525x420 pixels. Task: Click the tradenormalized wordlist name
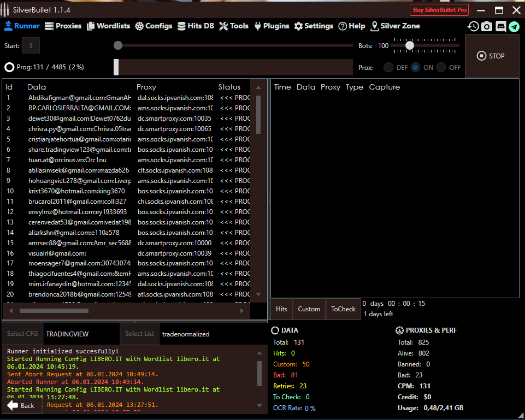[186, 334]
